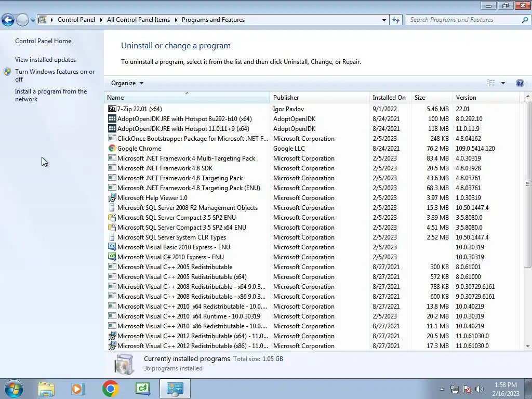Screen dimensions: 532x399
Task: Open the Organize dropdown menu
Action: point(127,83)
